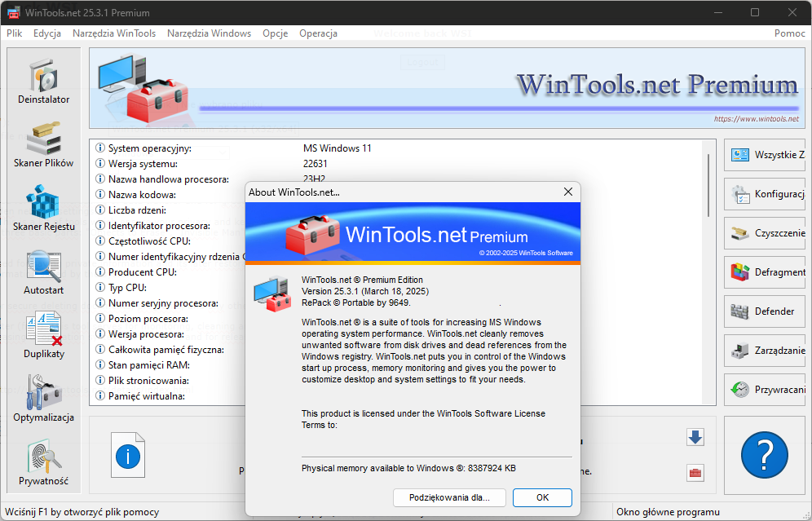Select the Nazwa handlowa procesora row

[x=168, y=179]
